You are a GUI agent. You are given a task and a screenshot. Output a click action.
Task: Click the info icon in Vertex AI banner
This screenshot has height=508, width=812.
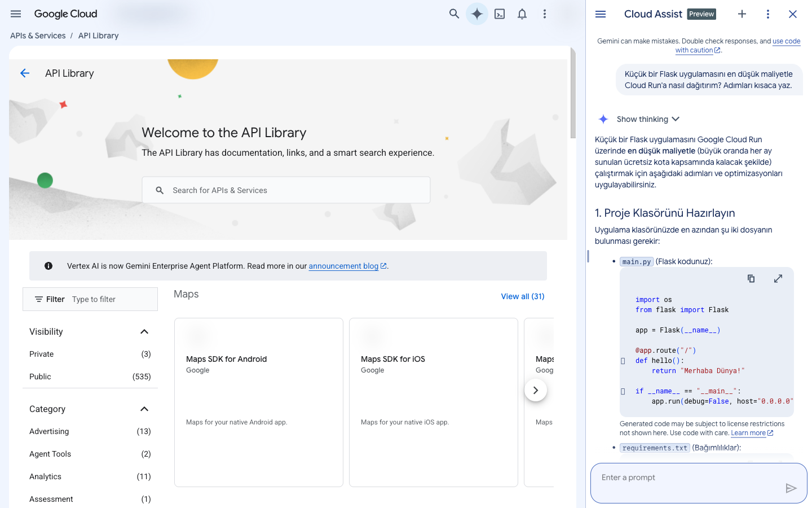48,266
